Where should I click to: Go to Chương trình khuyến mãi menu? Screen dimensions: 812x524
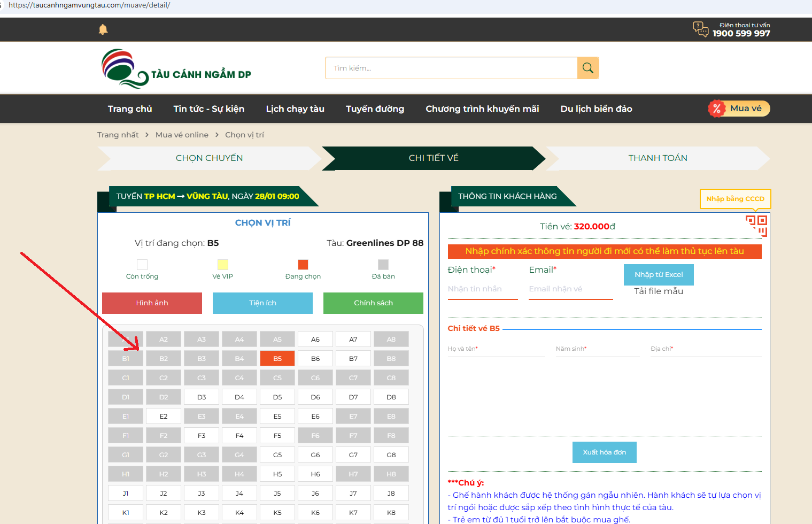[x=482, y=109]
